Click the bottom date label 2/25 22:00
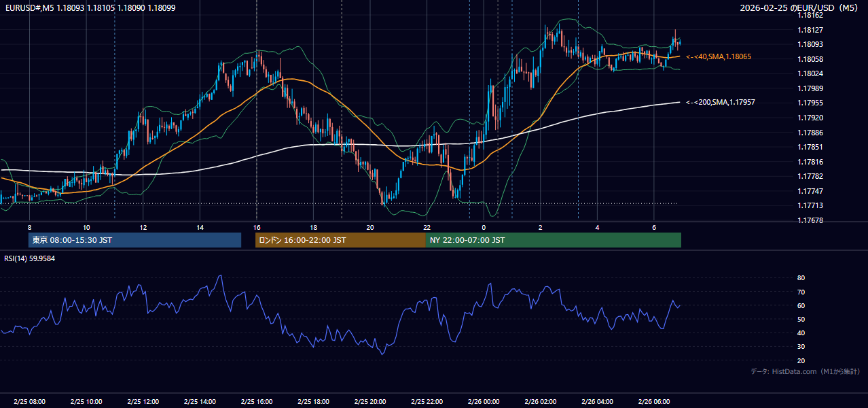 [x=427, y=401]
